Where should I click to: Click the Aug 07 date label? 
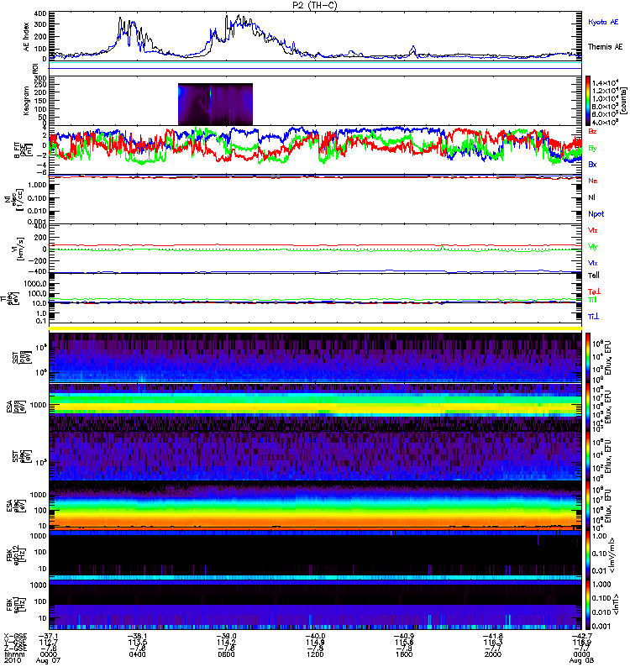coord(49,660)
